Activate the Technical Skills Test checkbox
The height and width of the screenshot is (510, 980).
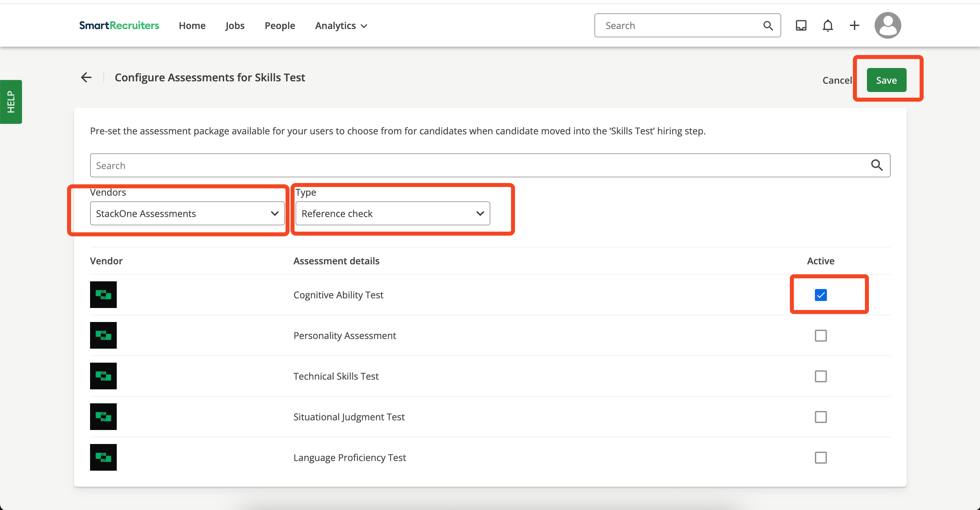(821, 376)
